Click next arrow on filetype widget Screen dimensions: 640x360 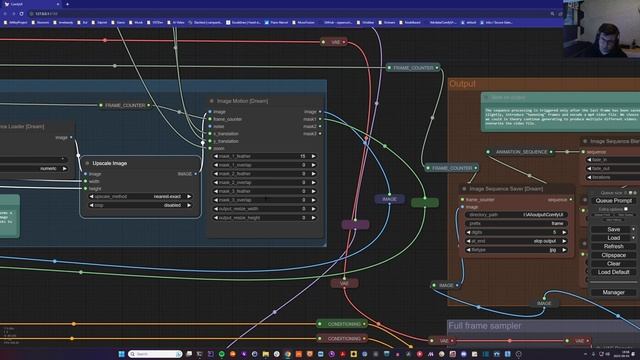coord(564,250)
